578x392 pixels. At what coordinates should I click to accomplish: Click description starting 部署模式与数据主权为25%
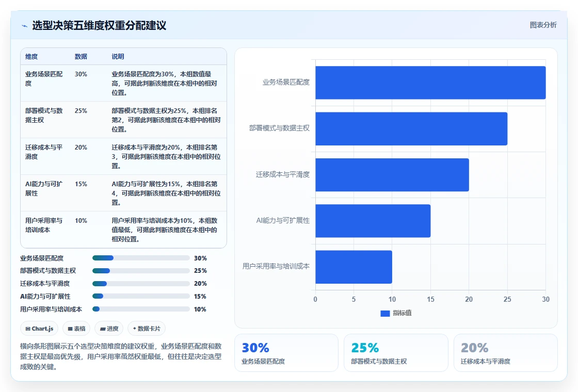tap(166, 120)
